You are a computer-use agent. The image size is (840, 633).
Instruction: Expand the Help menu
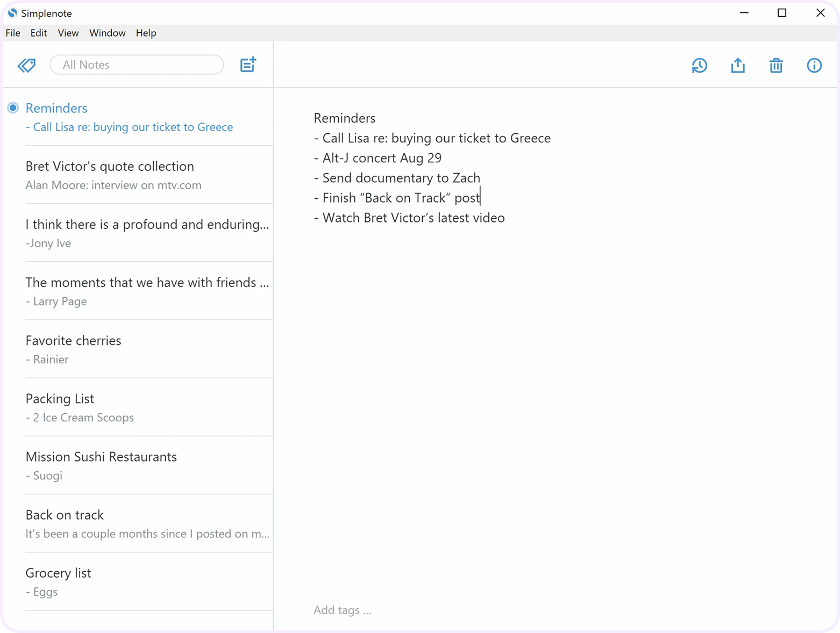point(146,33)
